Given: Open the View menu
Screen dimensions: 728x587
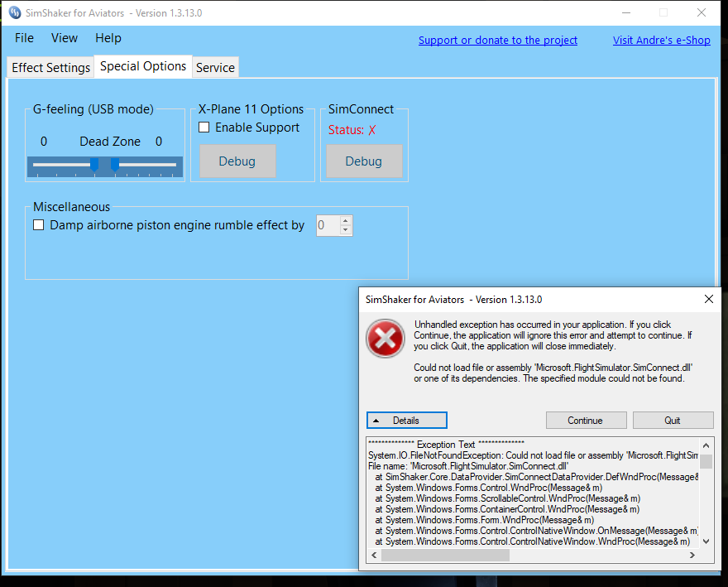Looking at the screenshot, I should click(x=64, y=38).
